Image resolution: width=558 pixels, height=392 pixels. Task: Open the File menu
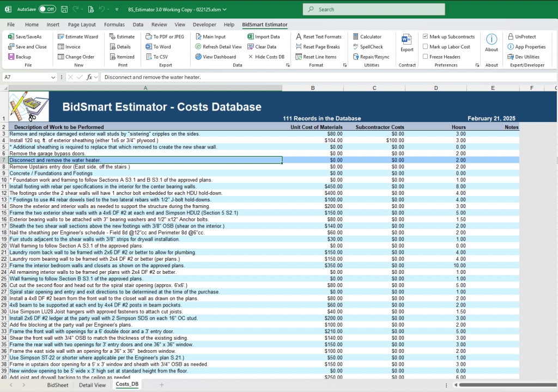coord(11,24)
